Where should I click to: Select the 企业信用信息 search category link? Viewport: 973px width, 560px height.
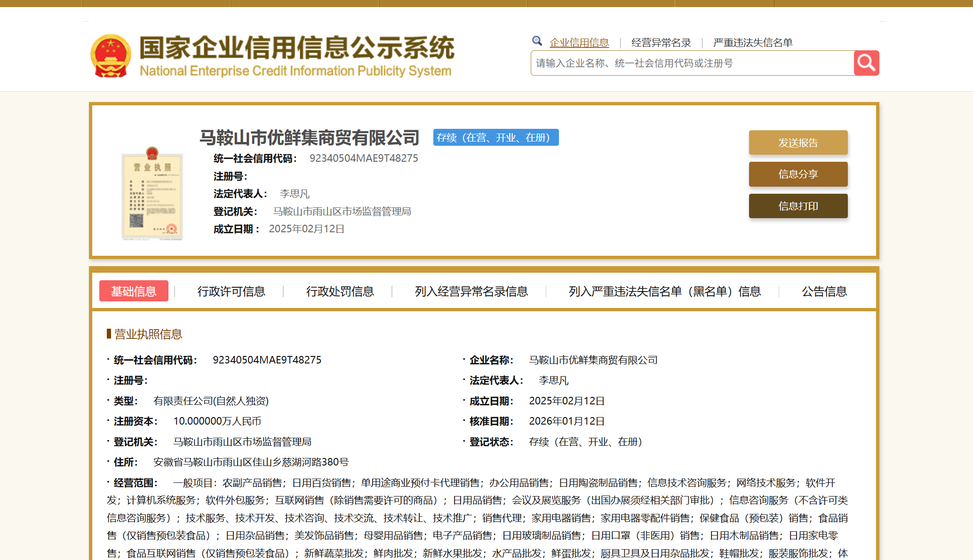tap(579, 43)
